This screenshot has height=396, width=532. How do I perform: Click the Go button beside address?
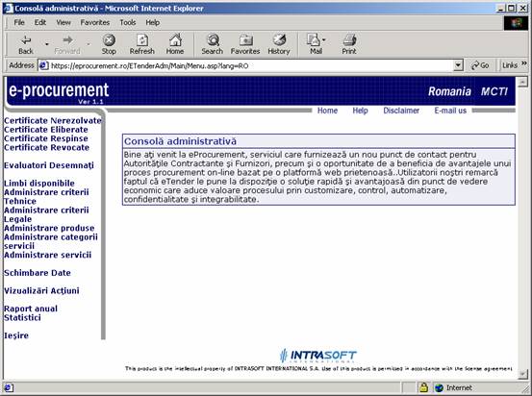[480, 65]
